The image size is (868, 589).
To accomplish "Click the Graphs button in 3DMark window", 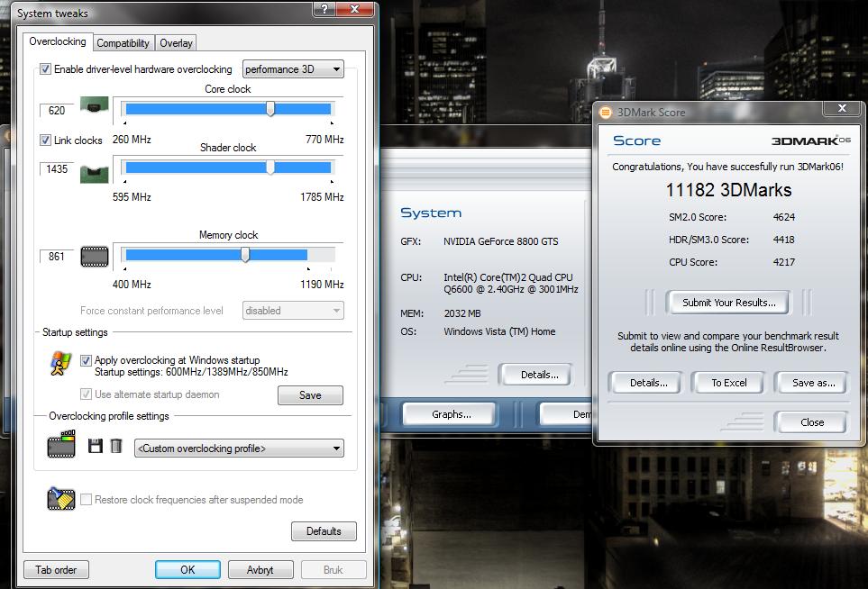I will click(x=451, y=414).
